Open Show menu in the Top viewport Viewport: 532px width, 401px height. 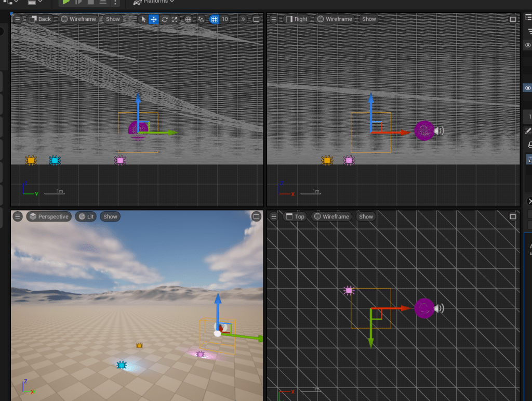[x=366, y=217]
